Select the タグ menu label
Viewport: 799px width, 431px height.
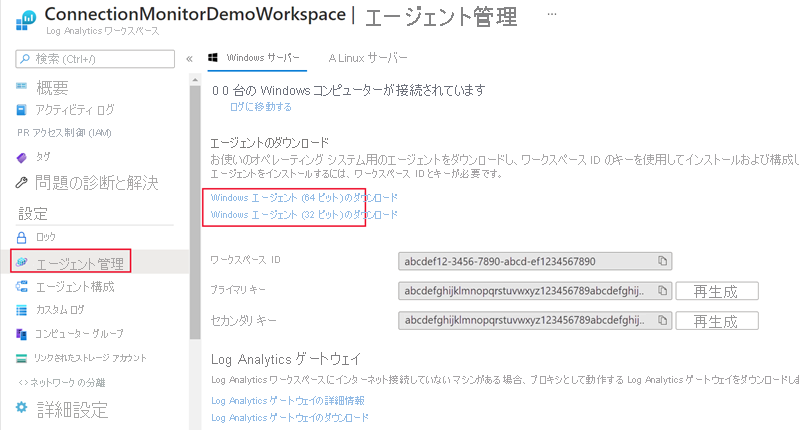point(43,157)
